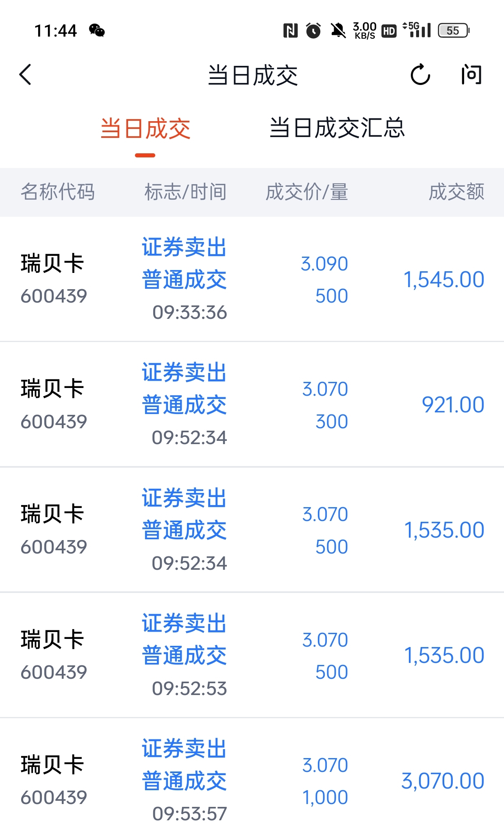Switch to 当日成交汇总 tab
This screenshot has height=839, width=504.
pyautogui.click(x=337, y=128)
